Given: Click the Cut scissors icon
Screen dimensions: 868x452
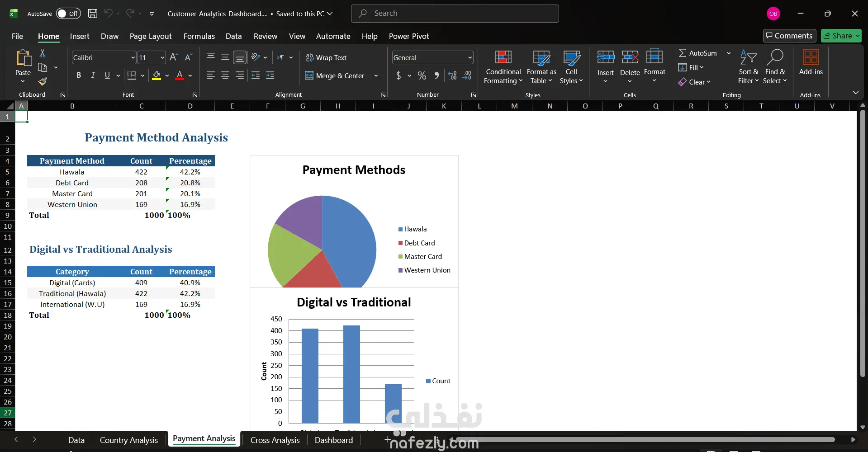Looking at the screenshot, I should 43,53.
